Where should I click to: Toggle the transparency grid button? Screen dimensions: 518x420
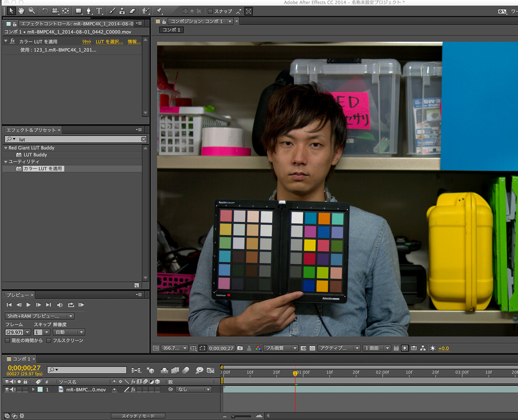click(x=312, y=348)
